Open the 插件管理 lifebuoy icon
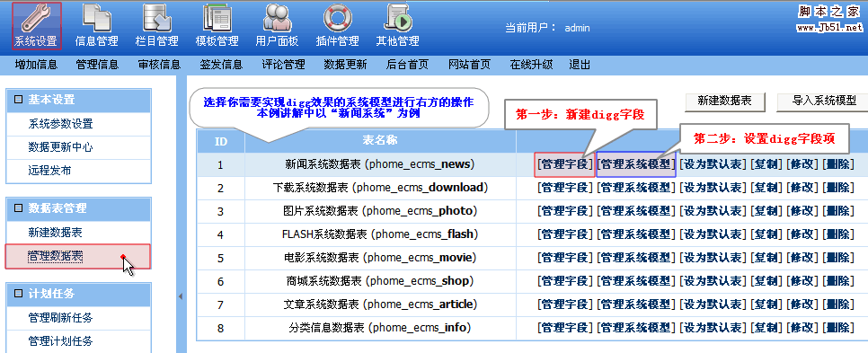868x353 pixels. click(337, 25)
